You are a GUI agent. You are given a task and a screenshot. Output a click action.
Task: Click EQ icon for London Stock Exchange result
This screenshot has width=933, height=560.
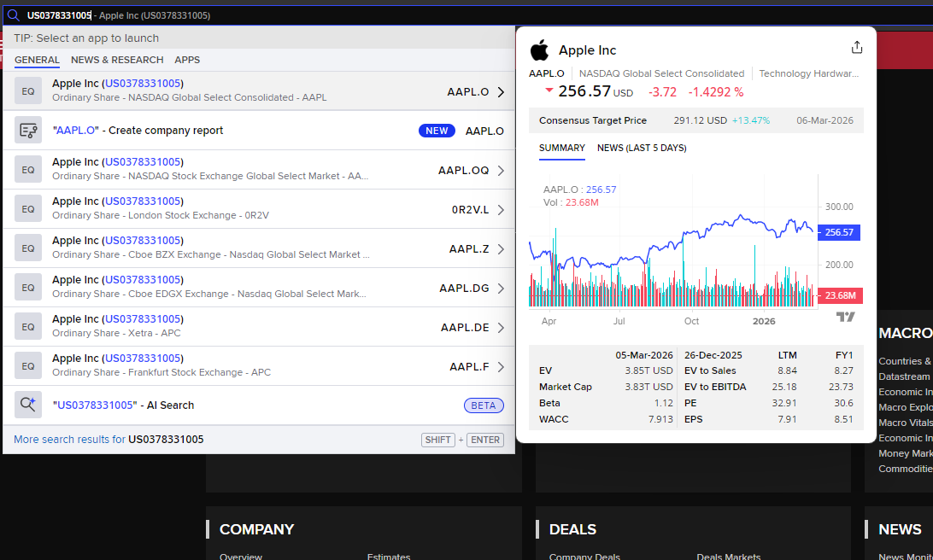tap(28, 208)
